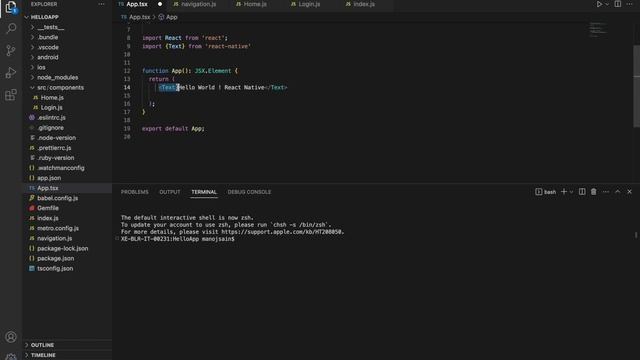Open the Extensions view
Screen dimensions: 640x360
pos(11,95)
